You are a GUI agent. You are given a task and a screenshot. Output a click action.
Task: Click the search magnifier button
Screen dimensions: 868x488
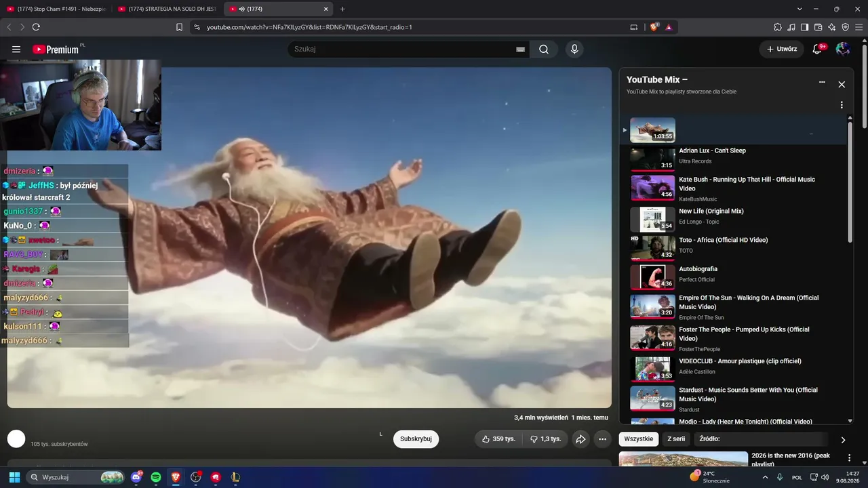(x=544, y=49)
